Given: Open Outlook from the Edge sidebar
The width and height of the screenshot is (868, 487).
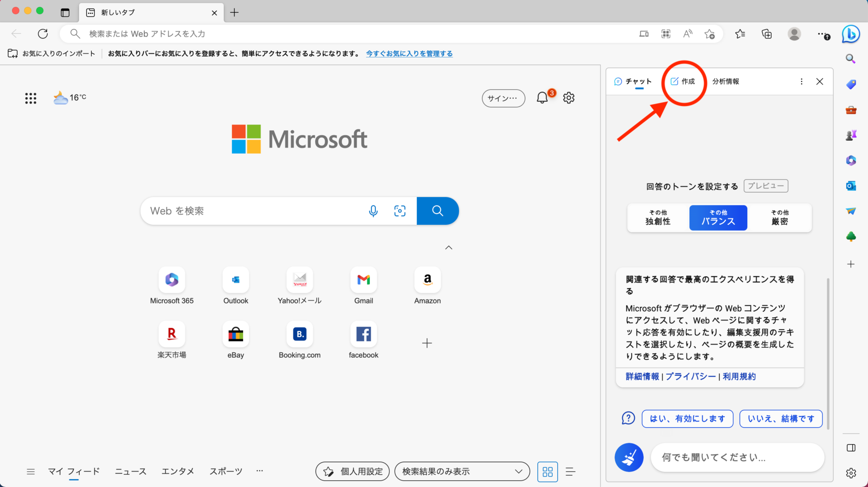Looking at the screenshot, I should (850, 185).
